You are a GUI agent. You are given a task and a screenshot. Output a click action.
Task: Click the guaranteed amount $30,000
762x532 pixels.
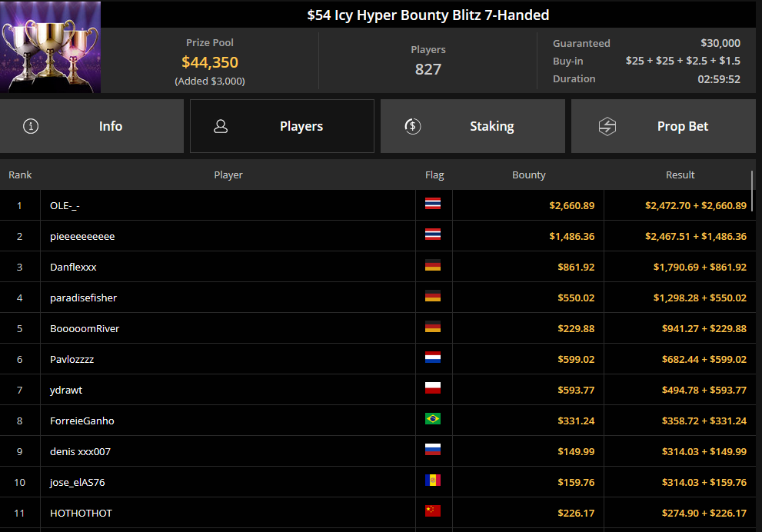[720, 43]
